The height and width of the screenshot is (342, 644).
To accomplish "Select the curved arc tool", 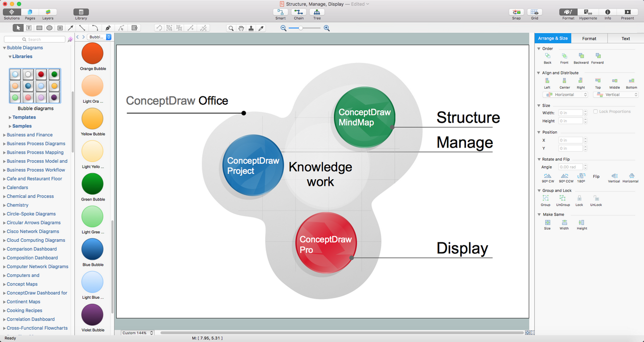I will (x=95, y=28).
